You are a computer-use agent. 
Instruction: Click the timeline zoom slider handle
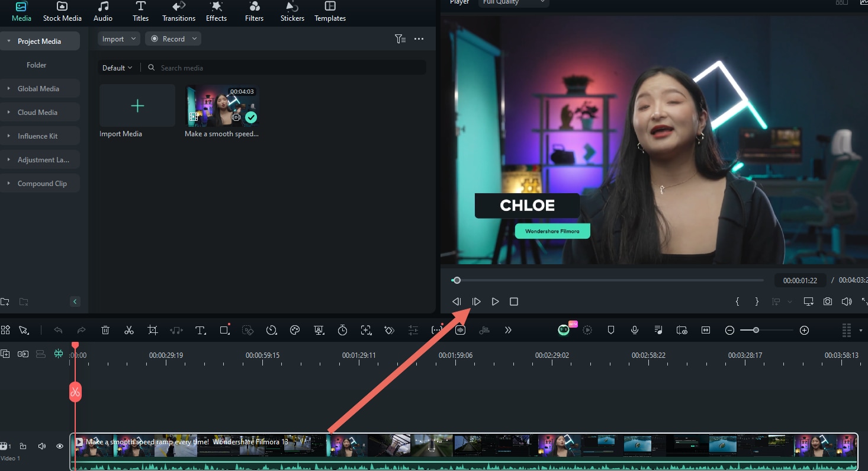point(756,330)
